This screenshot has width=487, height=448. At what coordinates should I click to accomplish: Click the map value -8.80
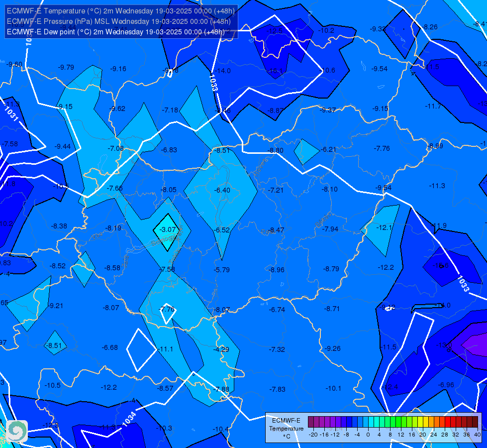pos(276,150)
